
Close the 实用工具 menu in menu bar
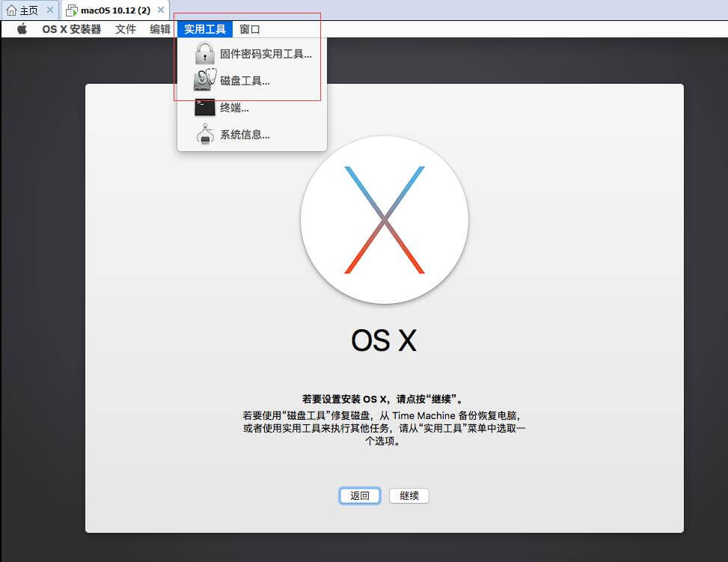click(x=205, y=29)
